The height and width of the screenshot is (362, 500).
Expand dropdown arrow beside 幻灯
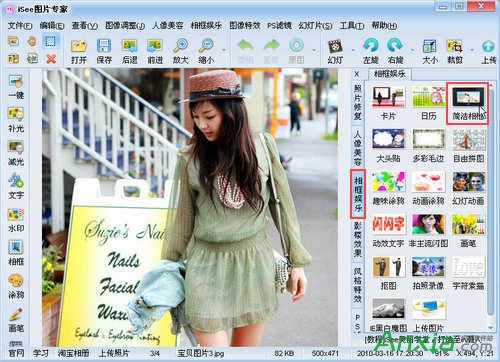pos(353,50)
